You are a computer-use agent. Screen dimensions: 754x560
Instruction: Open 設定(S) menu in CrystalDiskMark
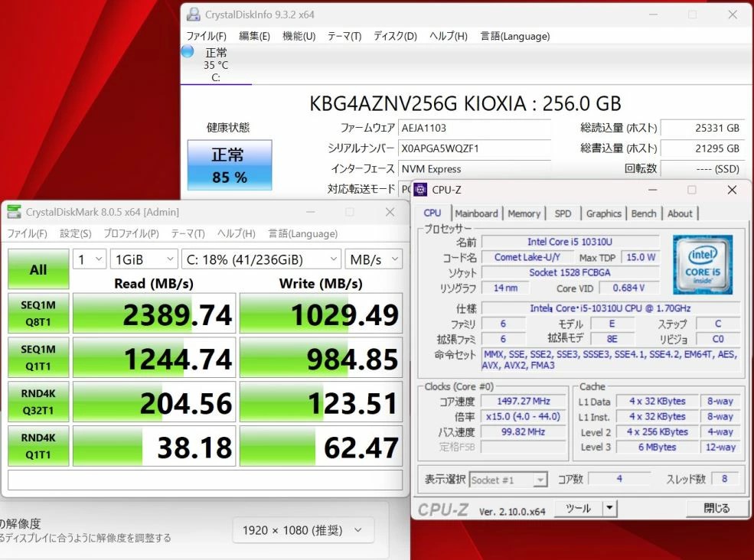coord(76,233)
